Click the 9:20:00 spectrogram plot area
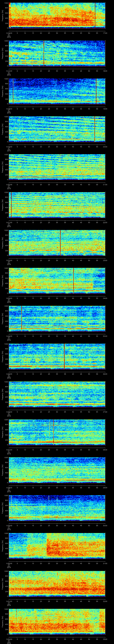Screen dimensions: 114x644 (57, 167)
